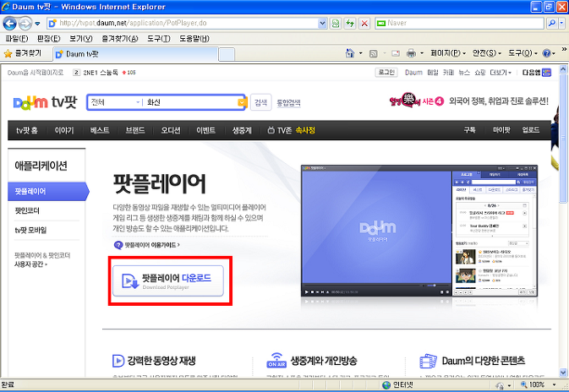
Task: Open the 페이지(P) dropdown menu
Action: coord(448,53)
